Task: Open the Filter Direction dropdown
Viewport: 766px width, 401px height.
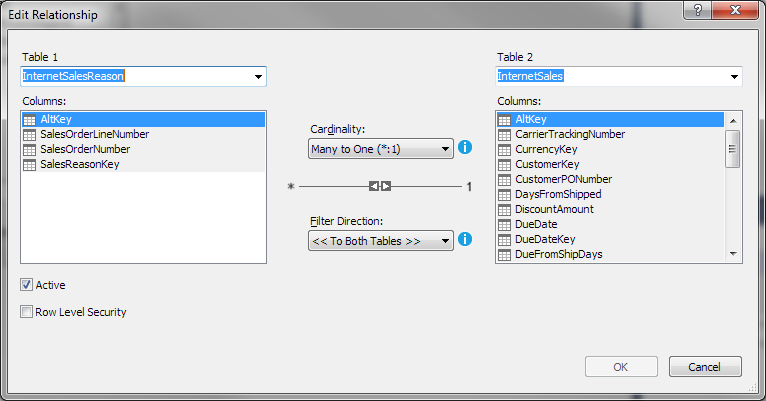Action: coord(381,241)
